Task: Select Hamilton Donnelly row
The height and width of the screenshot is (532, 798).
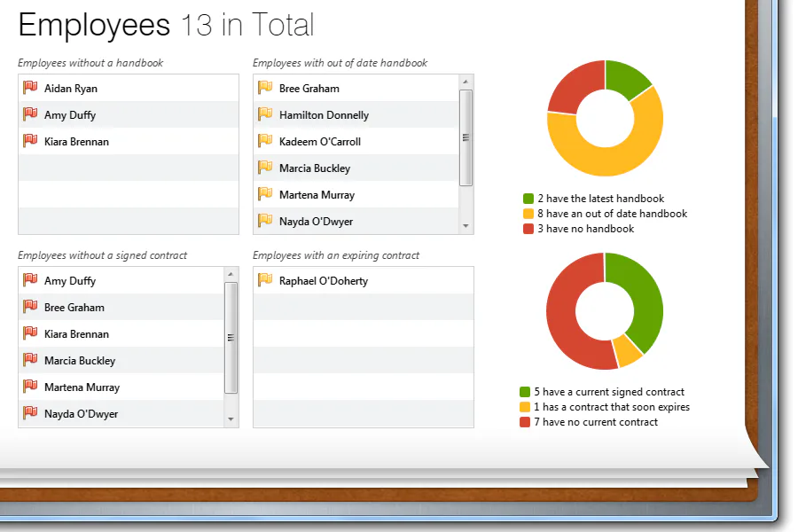Action: tap(356, 114)
